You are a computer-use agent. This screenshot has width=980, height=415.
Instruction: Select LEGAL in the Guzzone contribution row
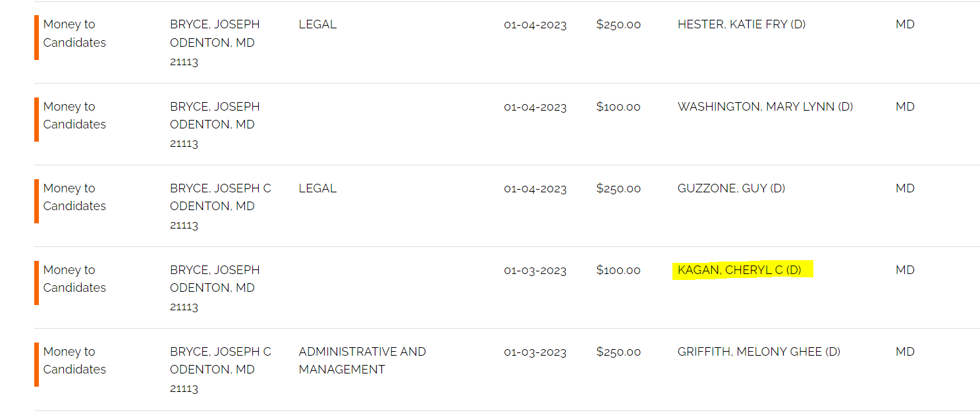[x=317, y=188]
